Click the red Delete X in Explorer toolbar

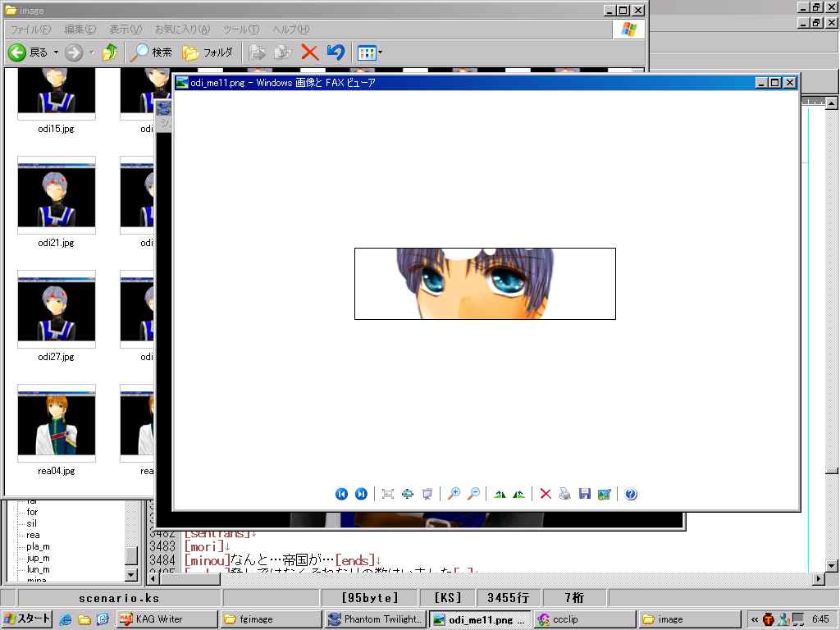coord(309,52)
